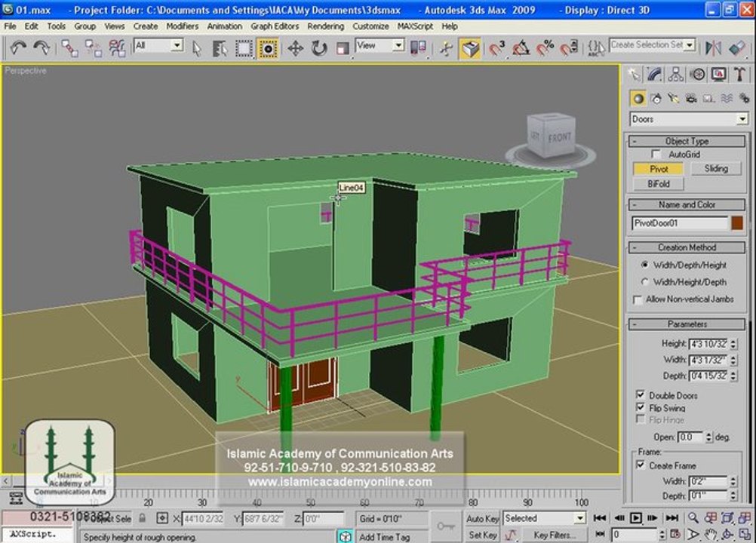Choose the Sliding door button

[x=716, y=168]
